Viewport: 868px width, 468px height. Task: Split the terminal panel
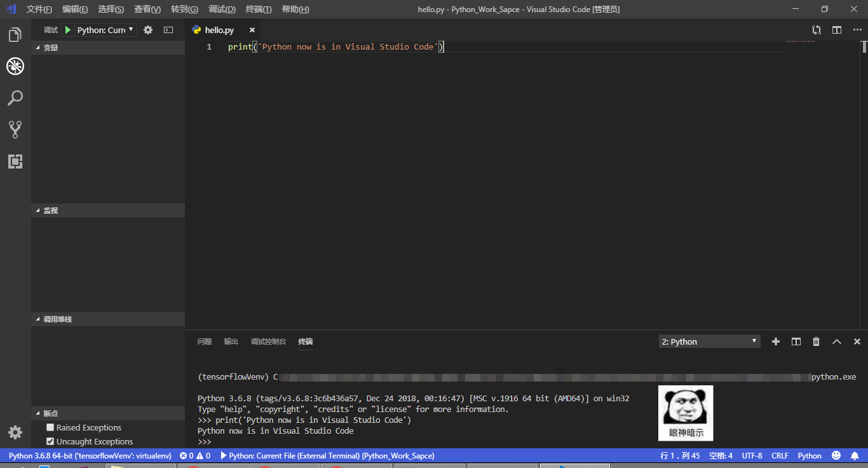click(796, 341)
